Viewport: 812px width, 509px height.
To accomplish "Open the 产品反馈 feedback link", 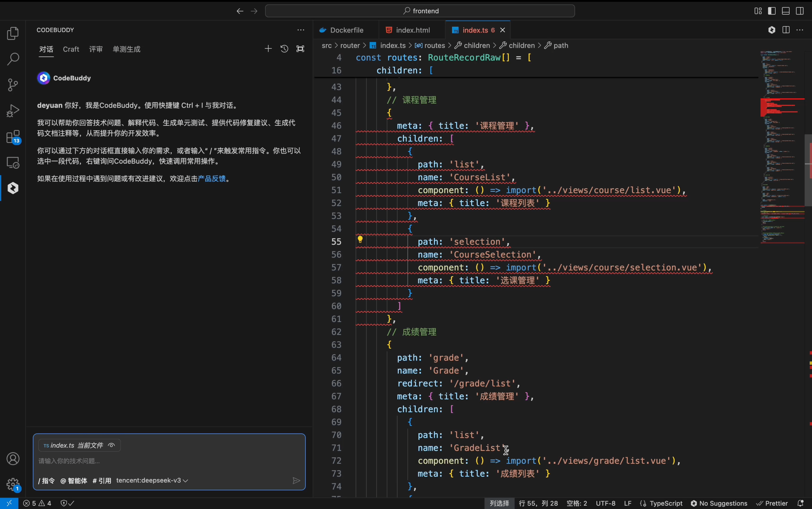I will pyautogui.click(x=212, y=179).
